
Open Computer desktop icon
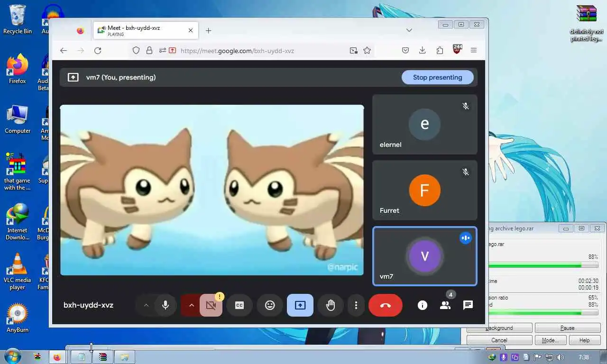(18, 119)
